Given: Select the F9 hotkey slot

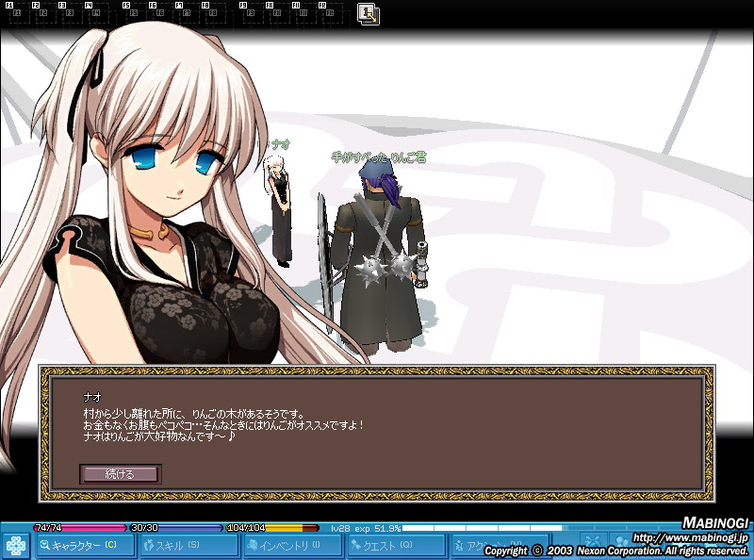Looking at the screenshot, I should 251,13.
